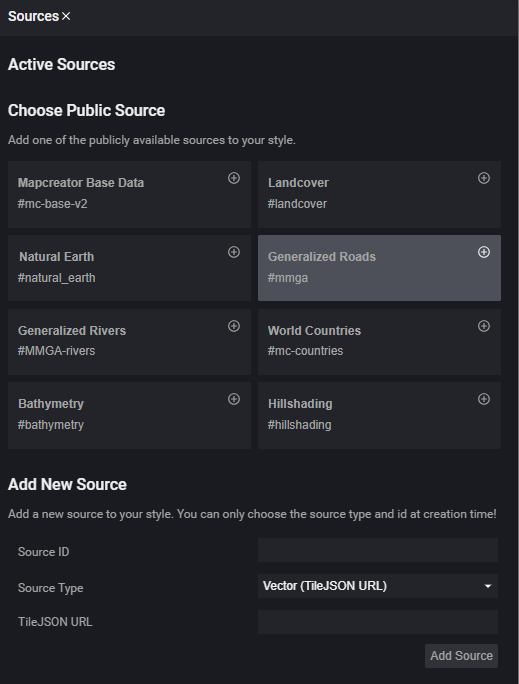Add the Generalized Rivers source plus icon
Image resolution: width=519 pixels, height=684 pixels.
(x=234, y=326)
